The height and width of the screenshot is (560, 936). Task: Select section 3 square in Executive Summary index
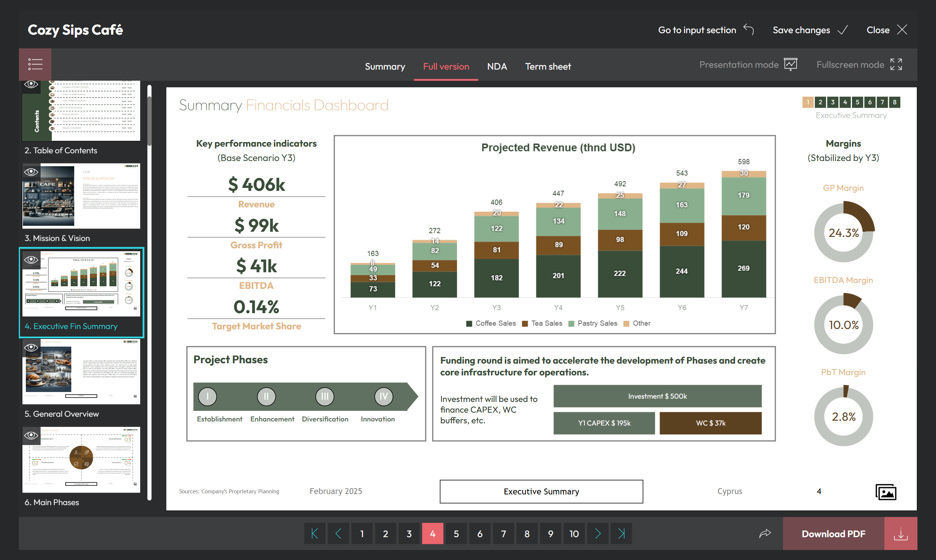832,102
